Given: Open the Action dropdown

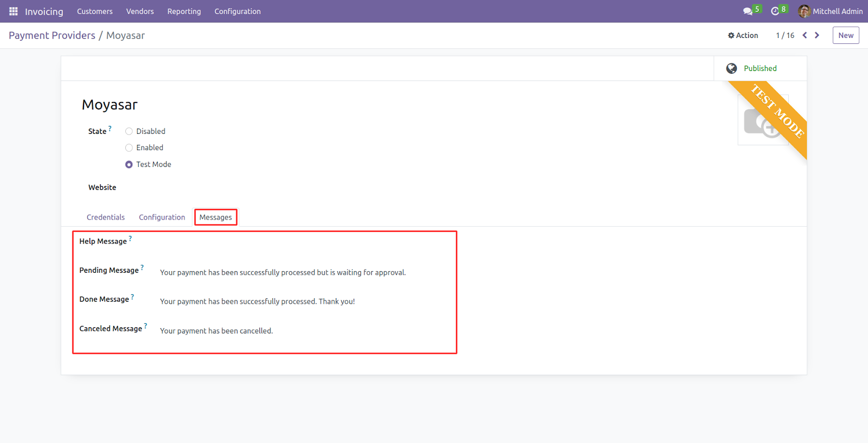Looking at the screenshot, I should click(x=743, y=35).
